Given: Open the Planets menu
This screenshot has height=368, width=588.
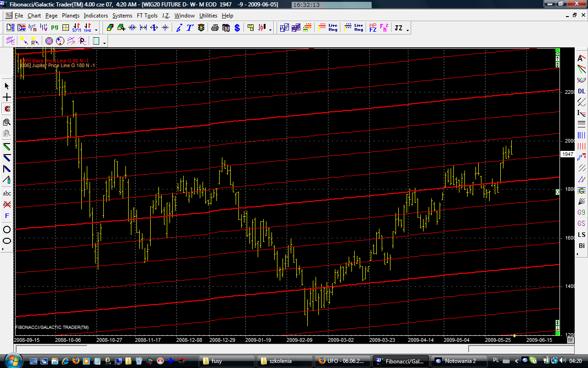Looking at the screenshot, I should pyautogui.click(x=71, y=16).
